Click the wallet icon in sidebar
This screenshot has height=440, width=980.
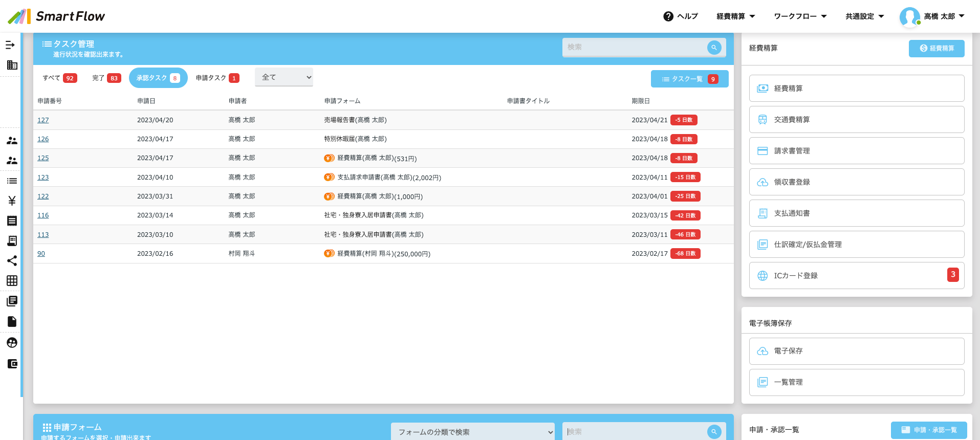(x=12, y=364)
